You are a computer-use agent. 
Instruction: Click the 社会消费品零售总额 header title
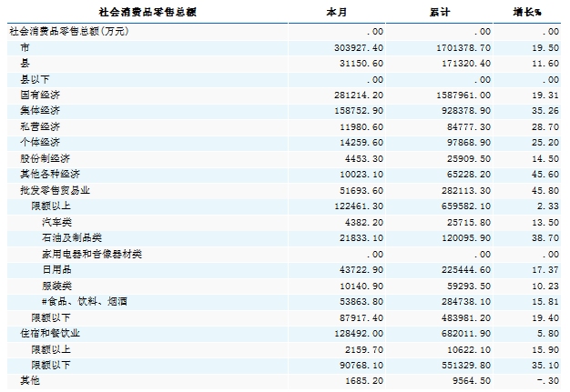(x=148, y=13)
